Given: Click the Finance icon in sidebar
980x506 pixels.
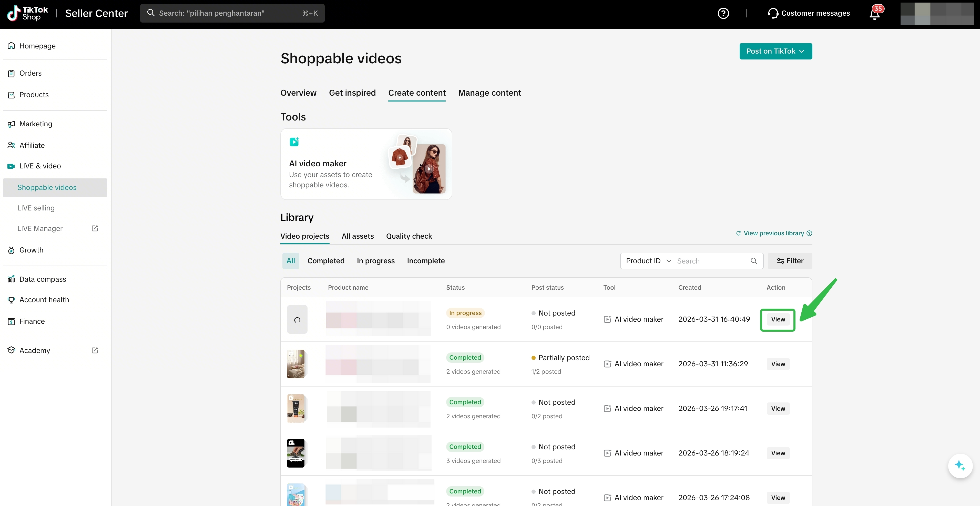Looking at the screenshot, I should pyautogui.click(x=12, y=321).
